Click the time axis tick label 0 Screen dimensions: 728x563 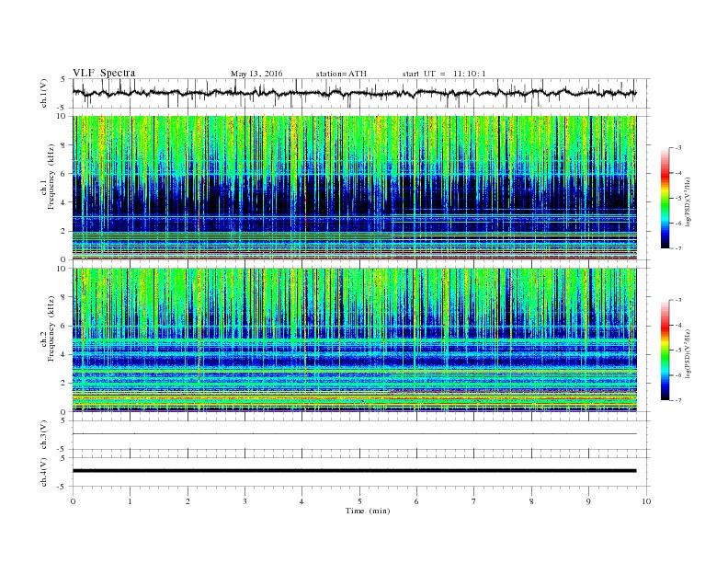(x=73, y=501)
